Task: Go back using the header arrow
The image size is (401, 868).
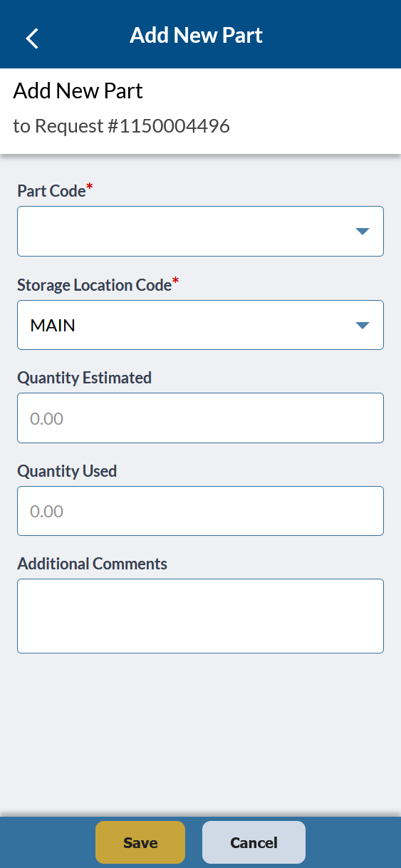Action: 32,38
